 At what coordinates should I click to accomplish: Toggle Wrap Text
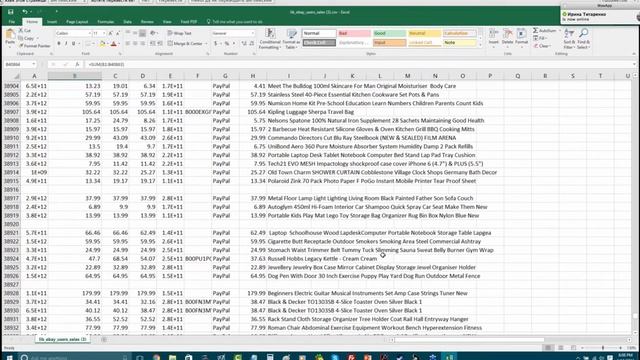click(x=180, y=33)
